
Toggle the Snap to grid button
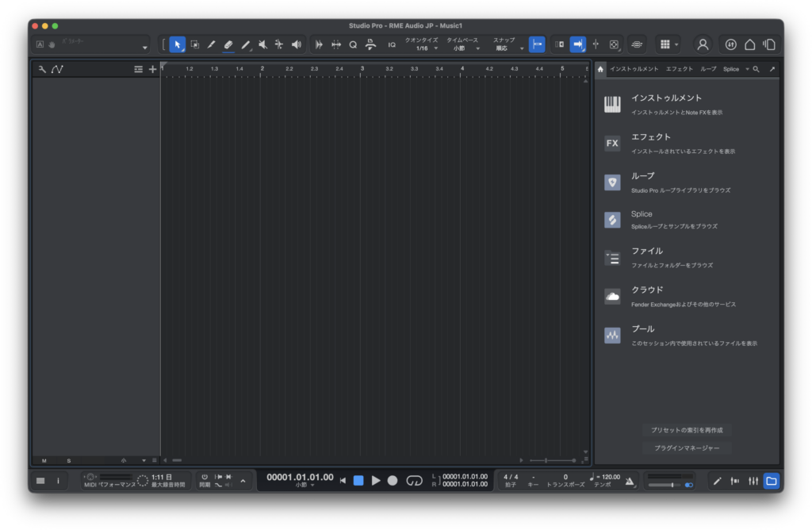[537, 44]
